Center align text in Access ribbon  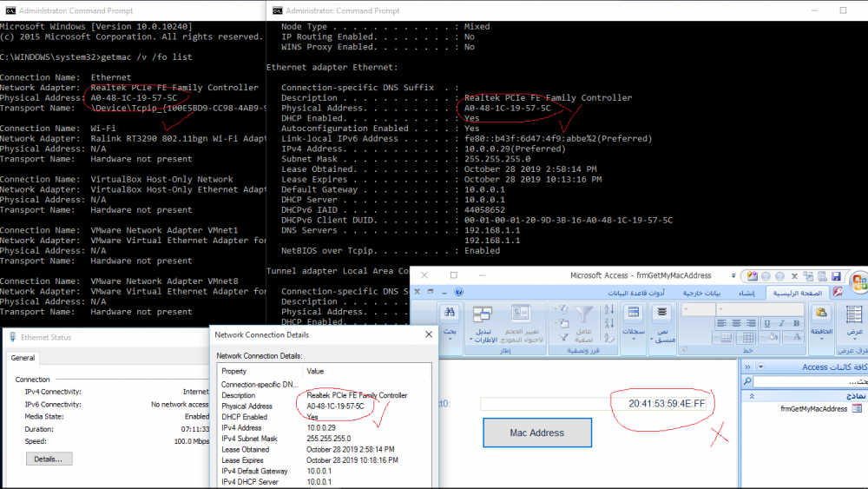tap(736, 323)
